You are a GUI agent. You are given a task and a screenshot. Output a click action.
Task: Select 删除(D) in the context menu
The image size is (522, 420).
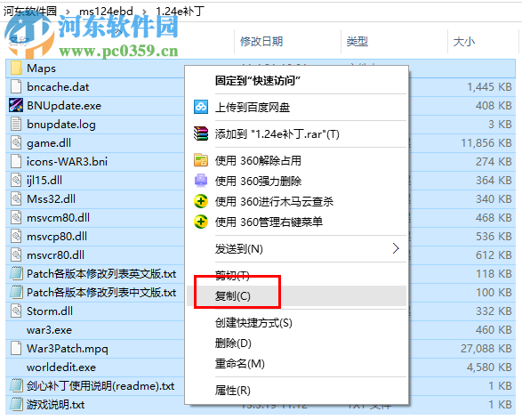point(233,343)
